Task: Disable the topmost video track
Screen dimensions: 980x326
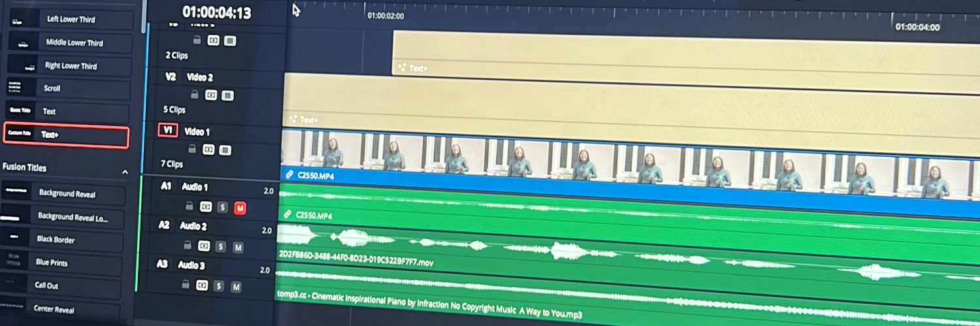Action: click(230, 41)
